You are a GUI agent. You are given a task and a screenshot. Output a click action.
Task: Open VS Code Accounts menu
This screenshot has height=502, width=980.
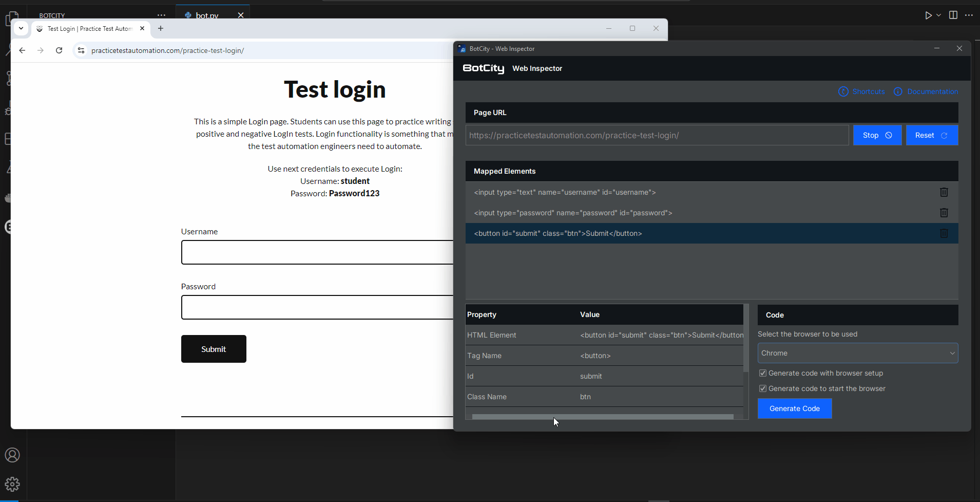pyautogui.click(x=12, y=455)
